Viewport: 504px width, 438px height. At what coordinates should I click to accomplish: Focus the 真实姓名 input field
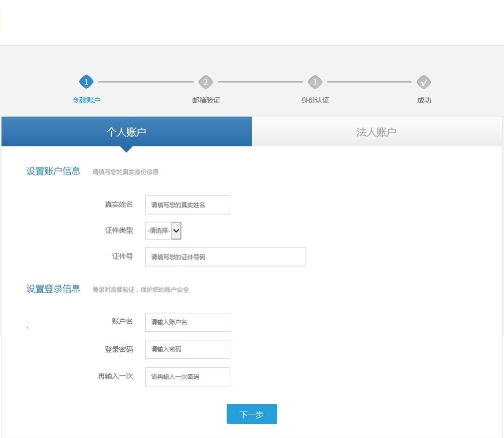(x=188, y=205)
